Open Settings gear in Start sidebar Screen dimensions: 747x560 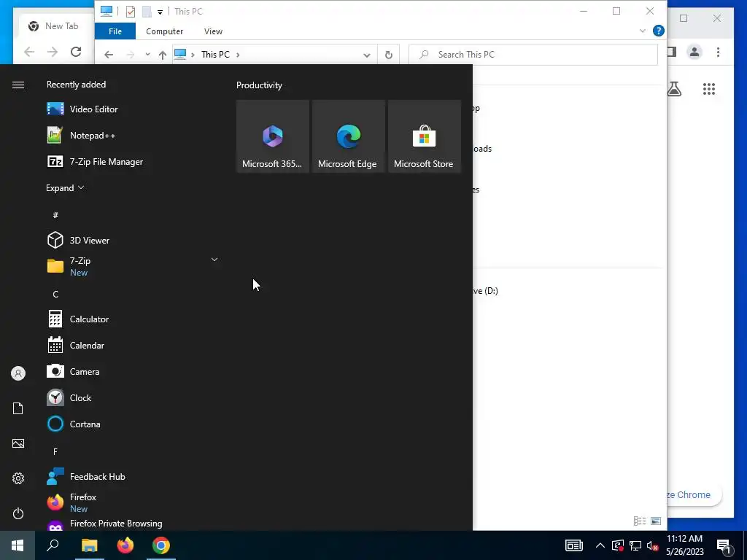tap(18, 478)
